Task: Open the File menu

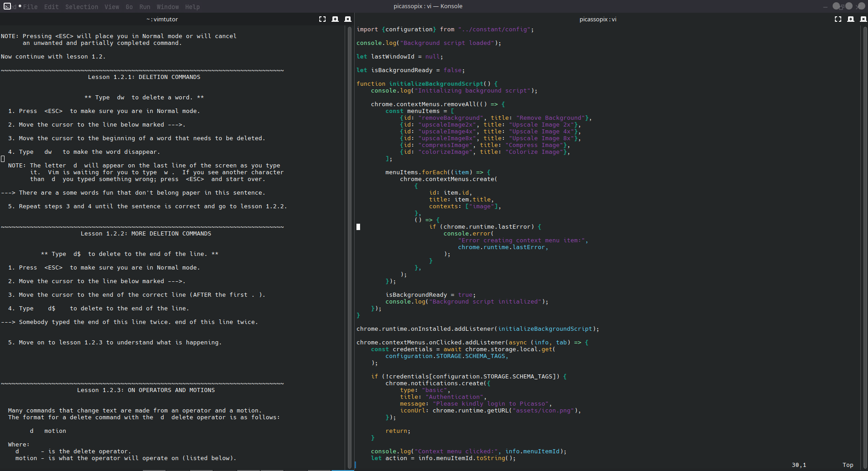Action: (30, 7)
